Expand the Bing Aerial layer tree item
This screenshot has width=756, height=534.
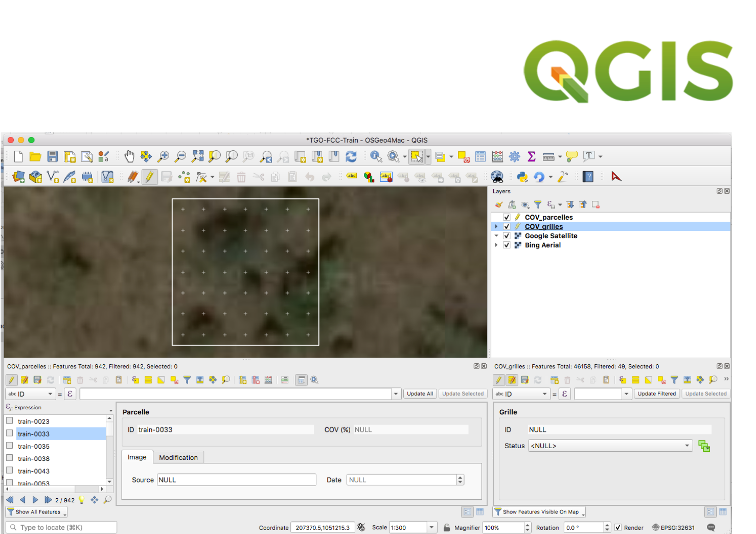tap(496, 245)
